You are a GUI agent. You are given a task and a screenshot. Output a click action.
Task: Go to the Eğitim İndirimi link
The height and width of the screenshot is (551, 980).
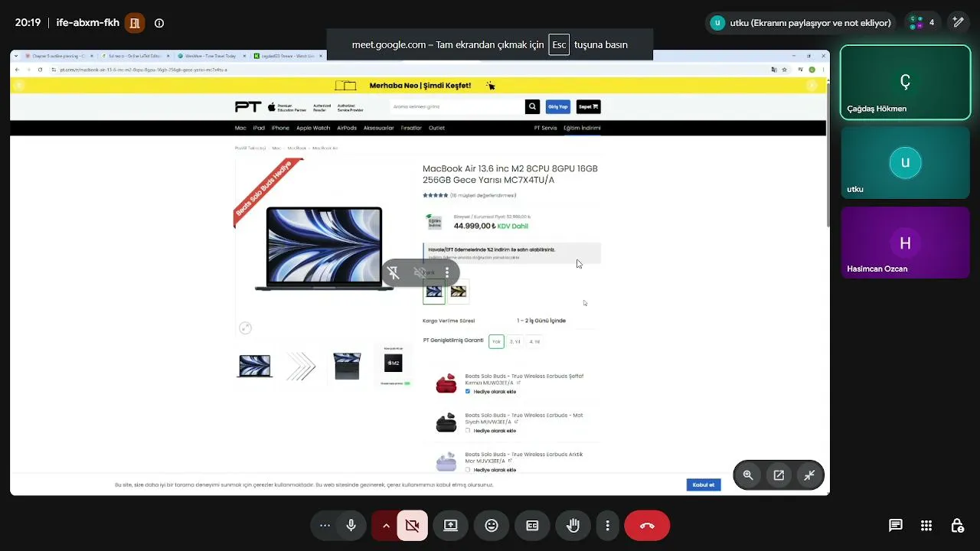point(582,128)
